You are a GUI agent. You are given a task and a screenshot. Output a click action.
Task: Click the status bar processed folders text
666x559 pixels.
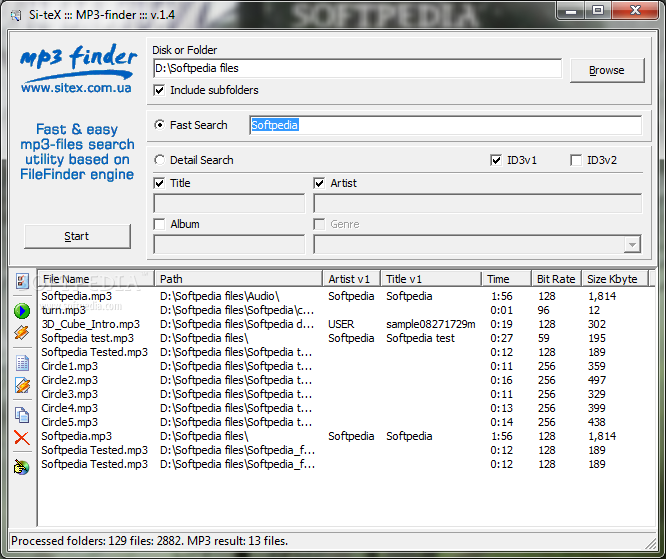(x=150, y=541)
